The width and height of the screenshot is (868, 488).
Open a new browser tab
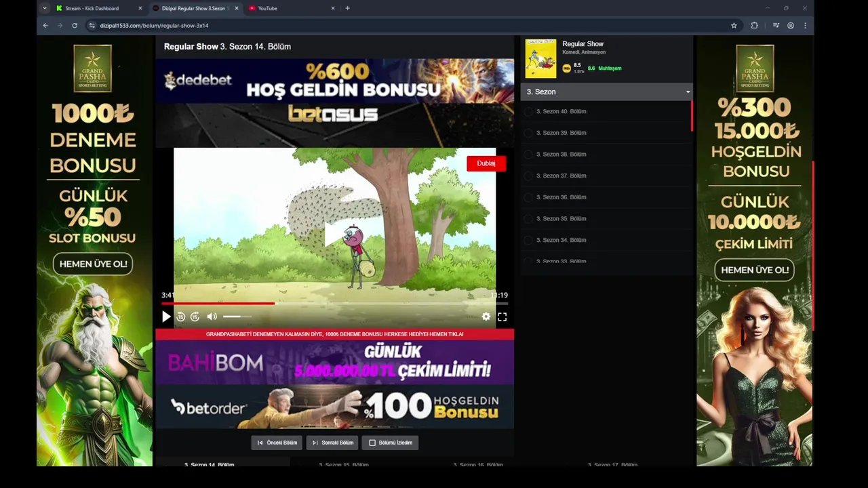[347, 8]
